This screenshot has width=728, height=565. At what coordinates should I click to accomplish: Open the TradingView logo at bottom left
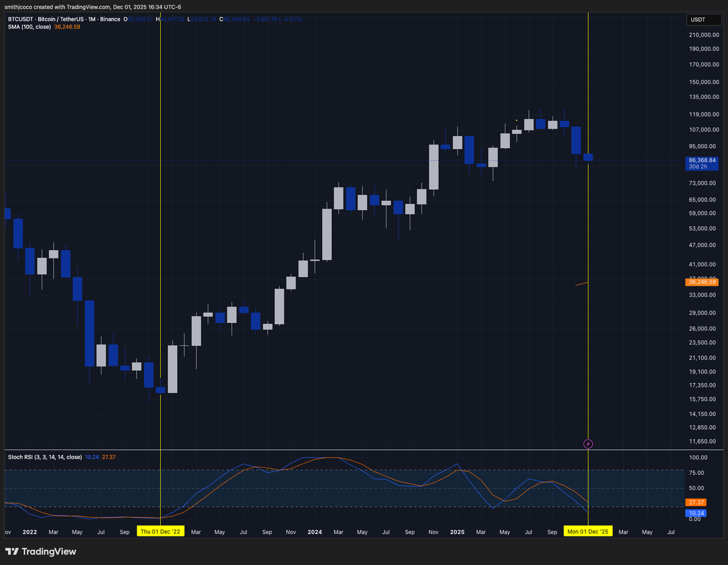click(x=41, y=552)
